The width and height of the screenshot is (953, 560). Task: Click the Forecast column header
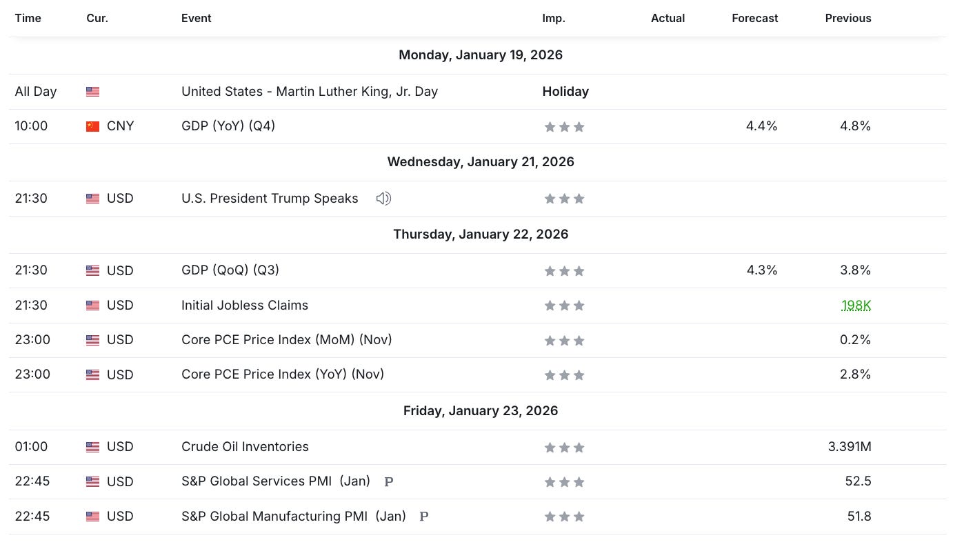754,19
